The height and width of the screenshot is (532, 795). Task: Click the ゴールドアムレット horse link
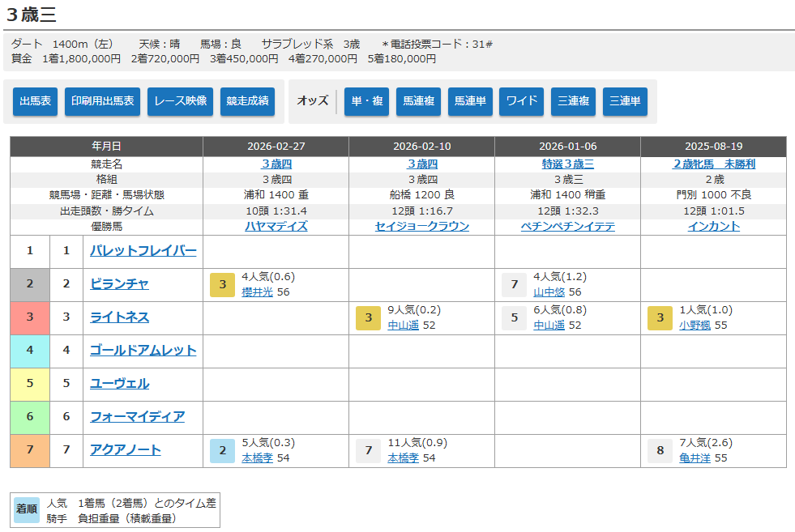click(143, 351)
